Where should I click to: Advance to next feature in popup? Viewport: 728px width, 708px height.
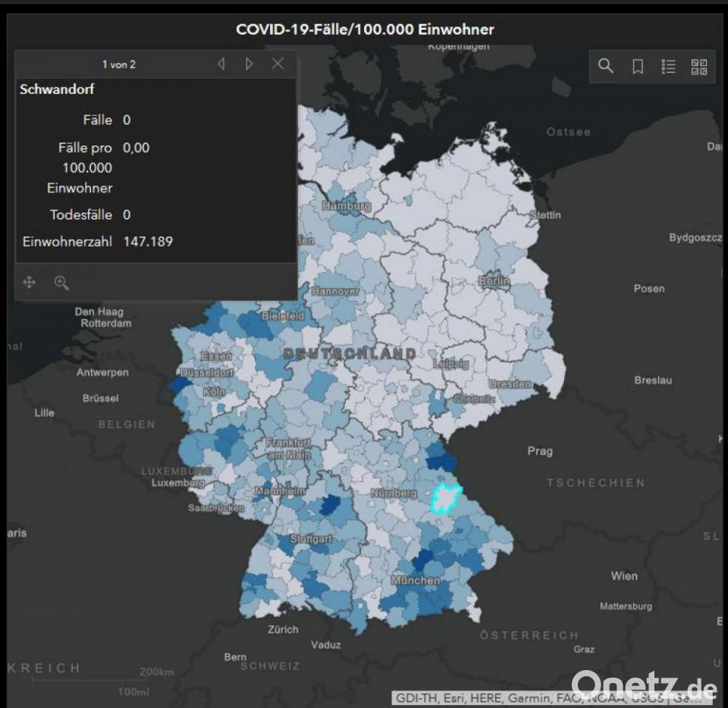point(249,64)
